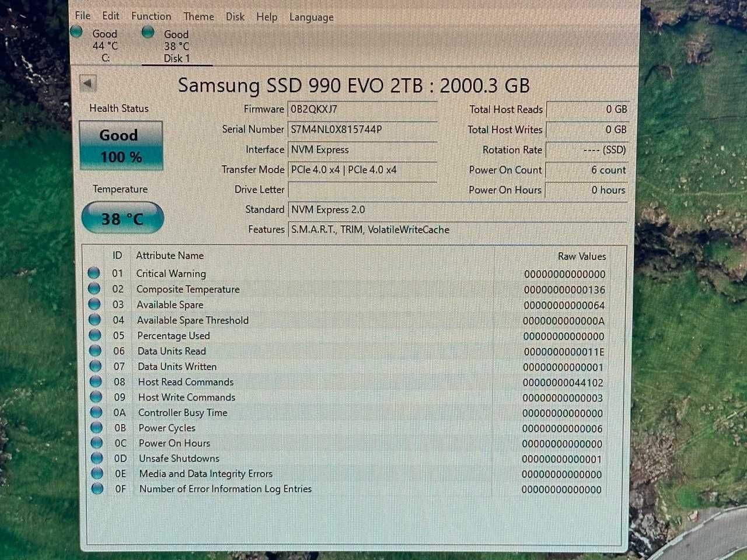Click the Samsung SSD 990 EVO 2TB title
The height and width of the screenshot is (560, 747).
[x=354, y=85]
